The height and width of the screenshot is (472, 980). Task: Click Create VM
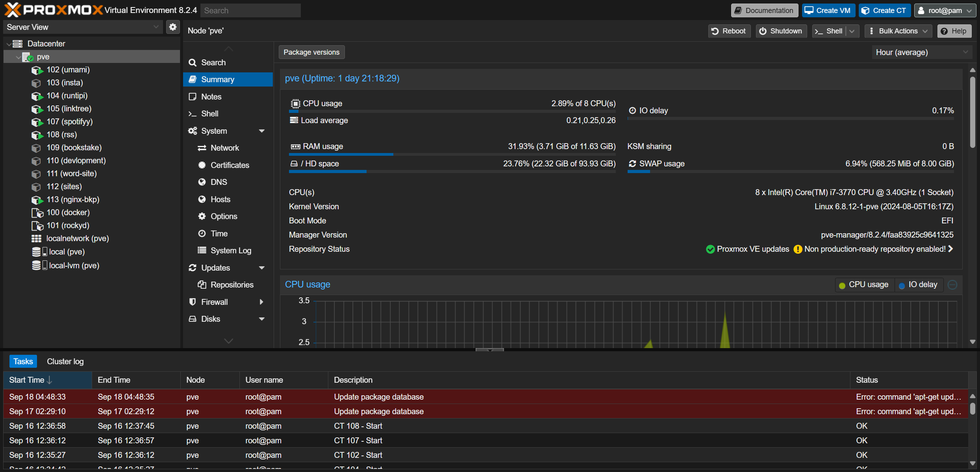click(828, 11)
